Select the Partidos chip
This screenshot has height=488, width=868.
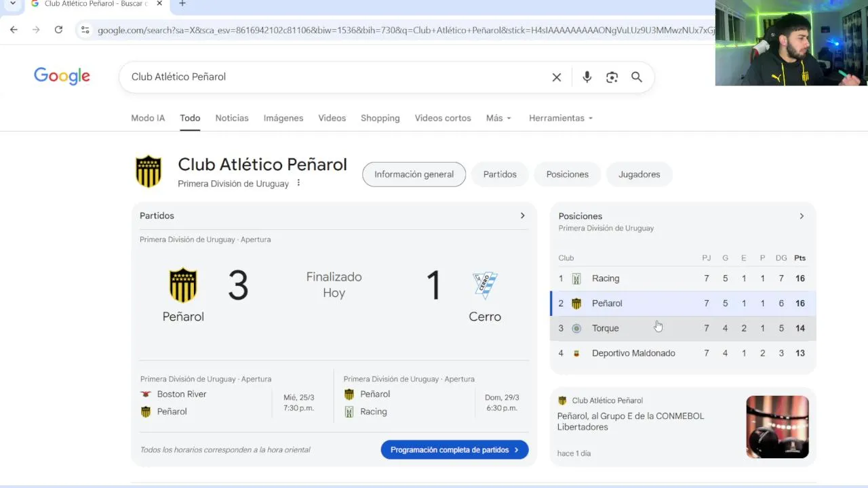pyautogui.click(x=500, y=174)
